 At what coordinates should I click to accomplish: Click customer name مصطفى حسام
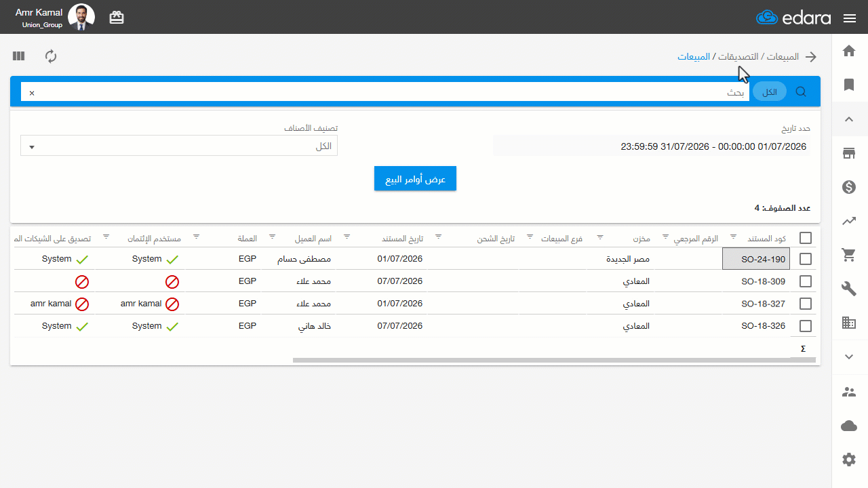pos(304,259)
